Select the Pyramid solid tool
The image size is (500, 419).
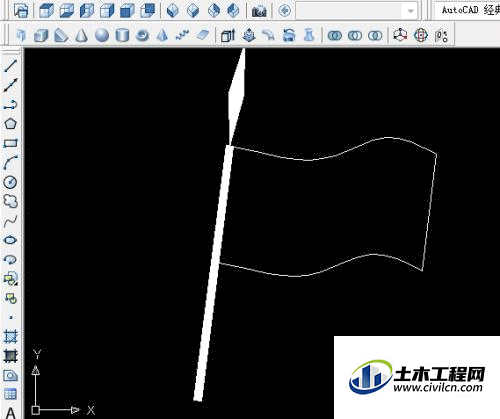click(x=162, y=35)
